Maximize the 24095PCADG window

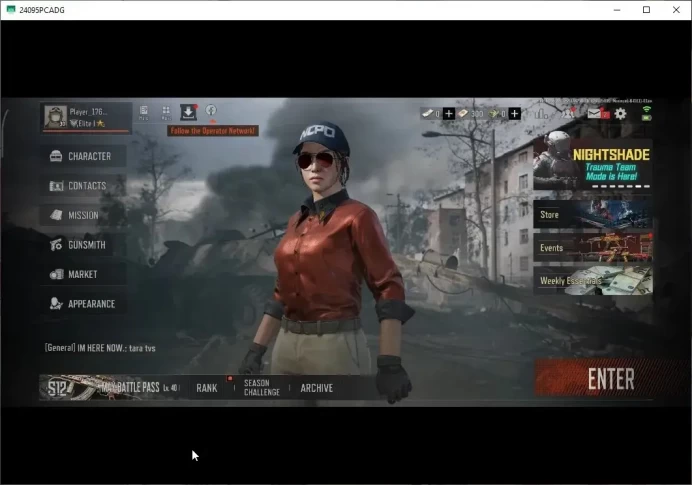tap(647, 10)
